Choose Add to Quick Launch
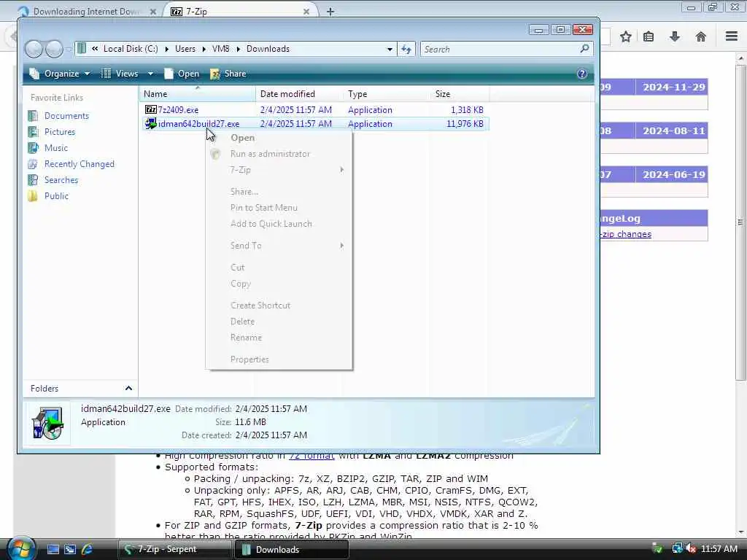The height and width of the screenshot is (560, 747). click(279, 224)
